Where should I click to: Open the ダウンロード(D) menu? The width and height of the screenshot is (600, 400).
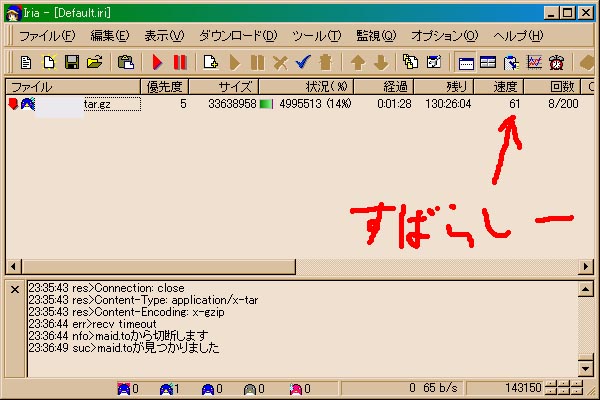238,36
